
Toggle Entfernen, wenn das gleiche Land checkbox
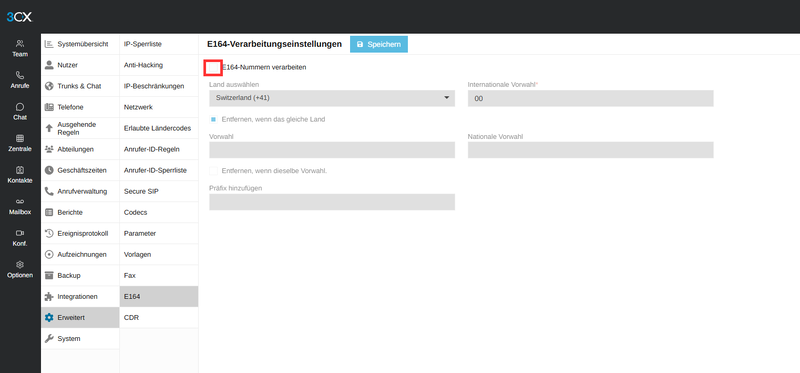[x=213, y=119]
